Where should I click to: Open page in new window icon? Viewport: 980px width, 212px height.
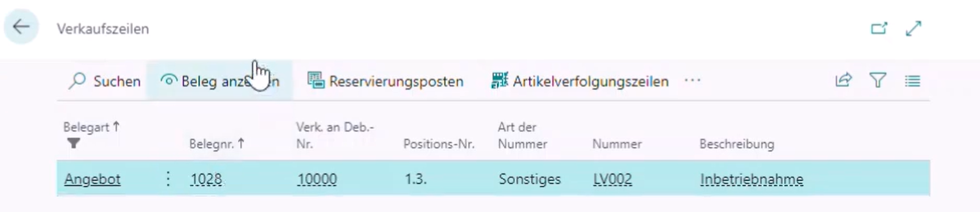[x=879, y=28]
